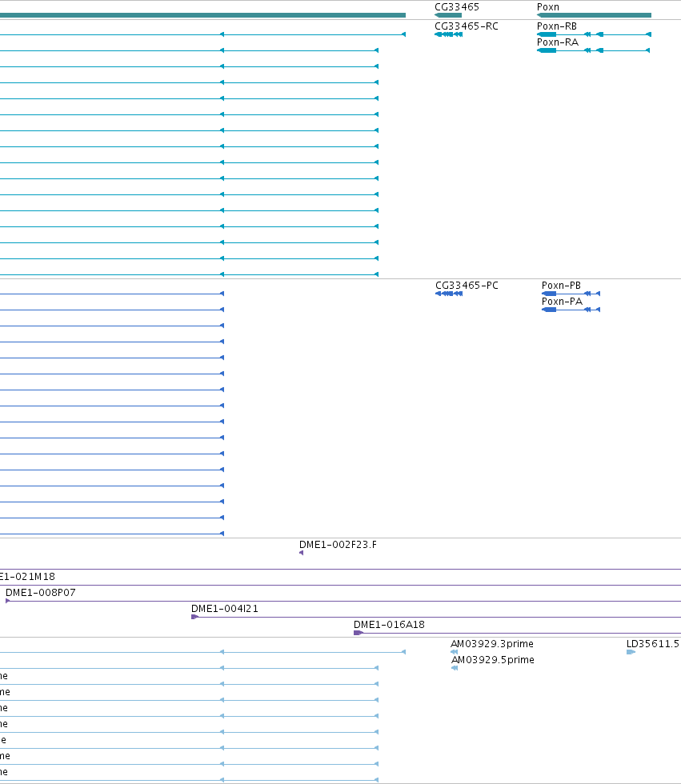Click the Poxn-PB label
Image resolution: width=681 pixels, height=784 pixels.
point(561,285)
